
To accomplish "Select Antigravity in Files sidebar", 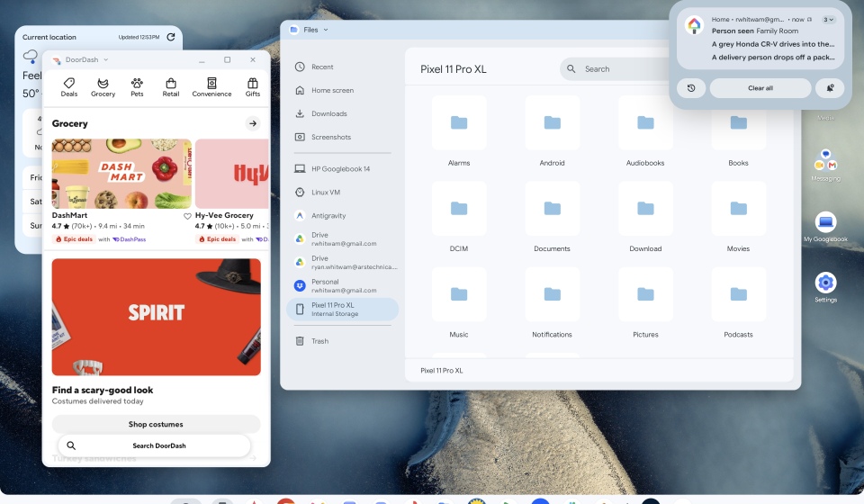I will (x=342, y=216).
